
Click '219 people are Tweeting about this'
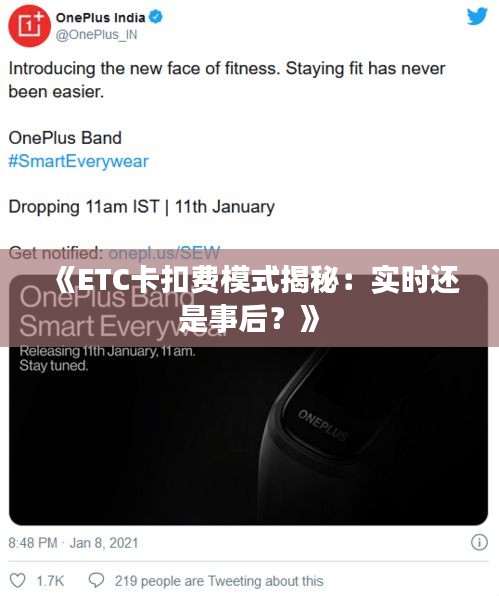point(219,581)
